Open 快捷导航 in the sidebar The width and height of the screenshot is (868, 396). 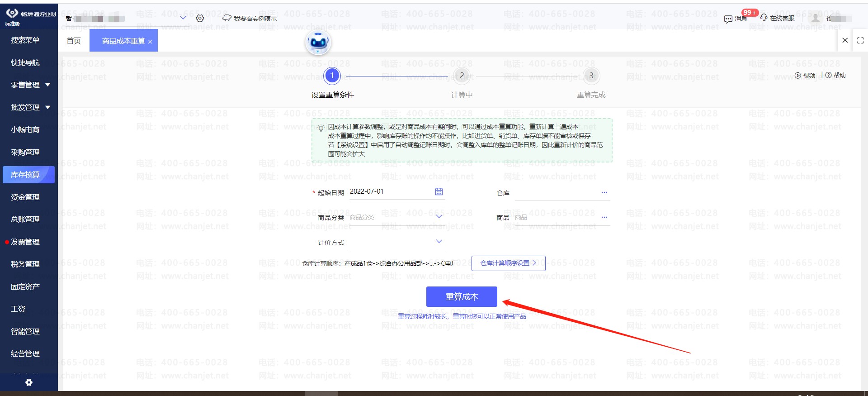pyautogui.click(x=25, y=62)
